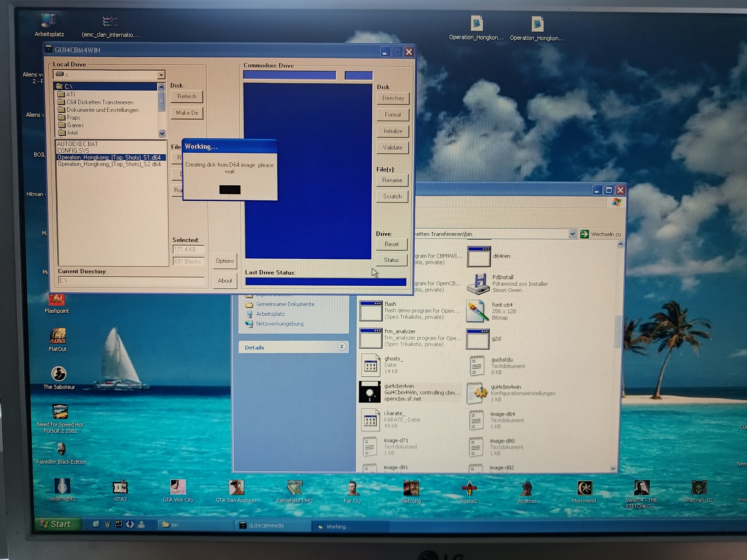Image resolution: width=747 pixels, height=560 pixels.
Task: Select d64ren program icon in bin window
Action: pyautogui.click(x=479, y=257)
